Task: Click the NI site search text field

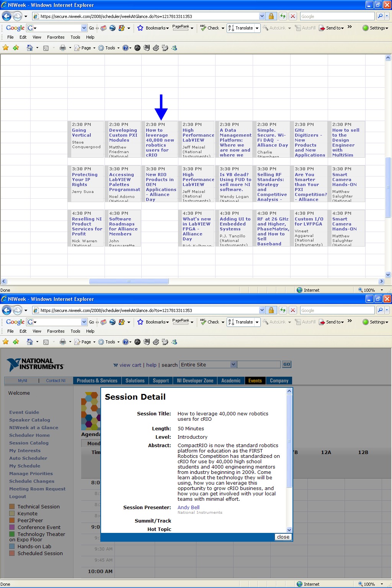Action: point(259,364)
